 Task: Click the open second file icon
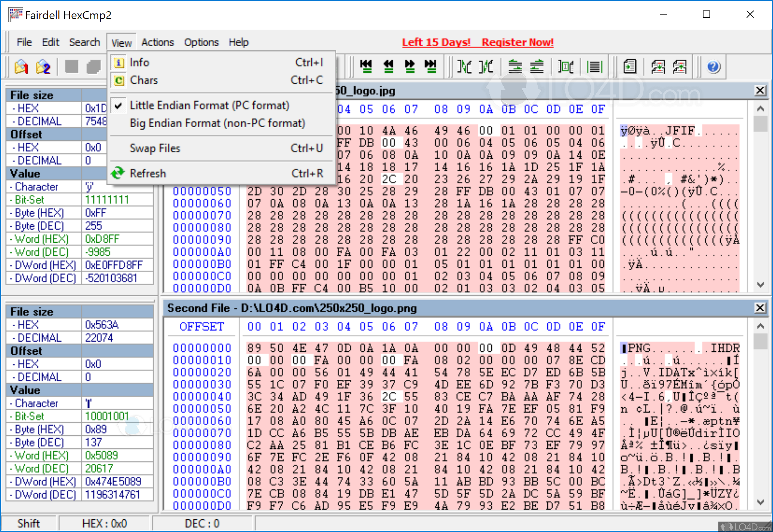pyautogui.click(x=43, y=67)
